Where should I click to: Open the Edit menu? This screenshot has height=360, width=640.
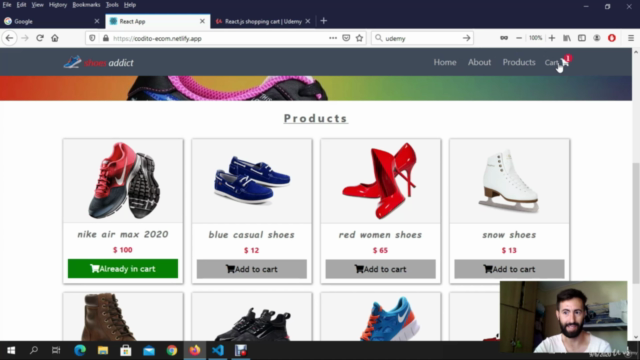(x=21, y=5)
